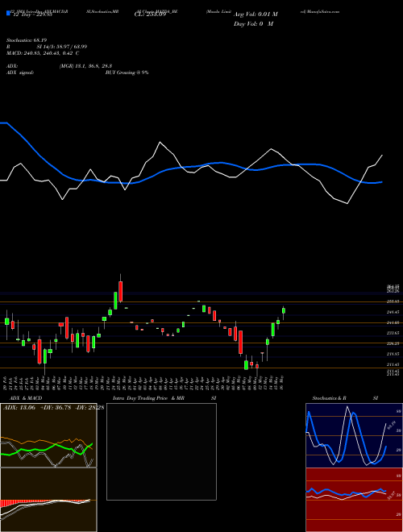
Task: Click the 'ADX: 13.06 +DY: 36.78' readout
Action: (36, 408)
